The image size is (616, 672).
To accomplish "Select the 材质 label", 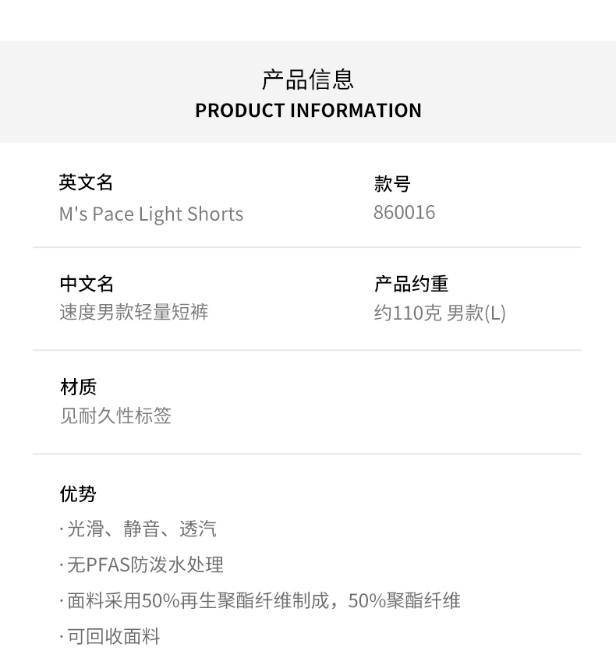I will coord(78,387).
